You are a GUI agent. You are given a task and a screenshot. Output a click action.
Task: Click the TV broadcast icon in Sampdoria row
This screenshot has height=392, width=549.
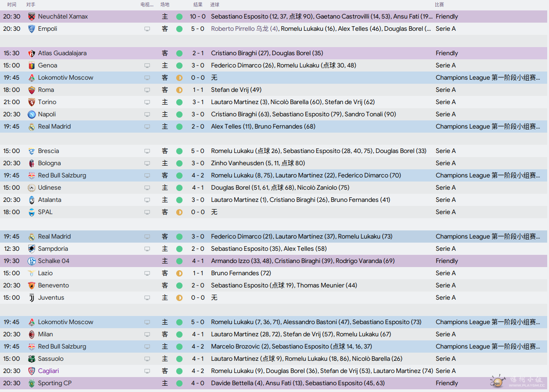coord(147,249)
